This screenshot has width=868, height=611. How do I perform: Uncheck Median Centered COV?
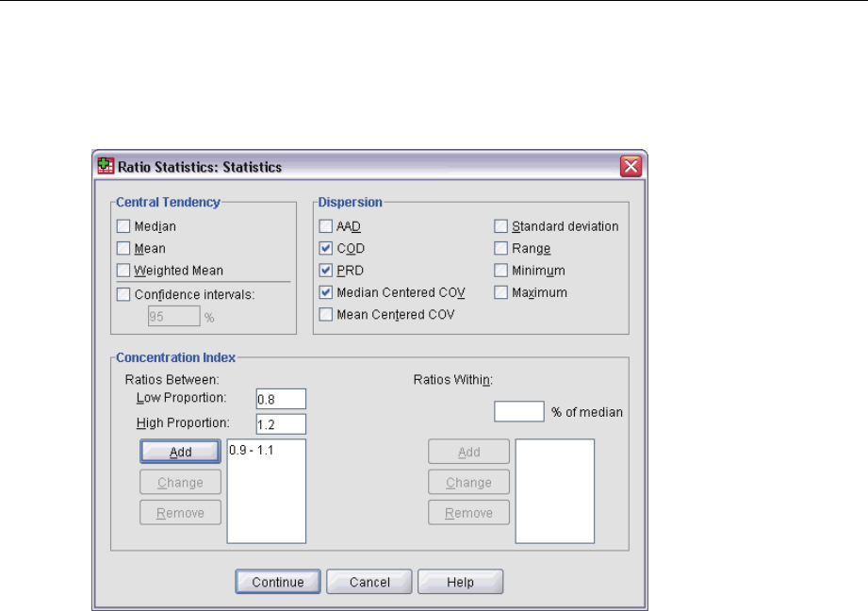tap(326, 292)
